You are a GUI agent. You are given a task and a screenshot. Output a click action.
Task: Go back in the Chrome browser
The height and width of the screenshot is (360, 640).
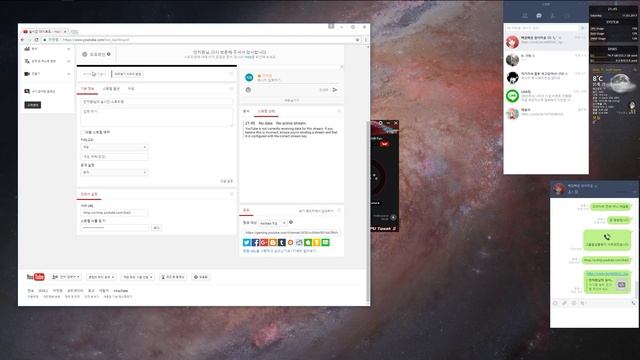tap(23, 40)
